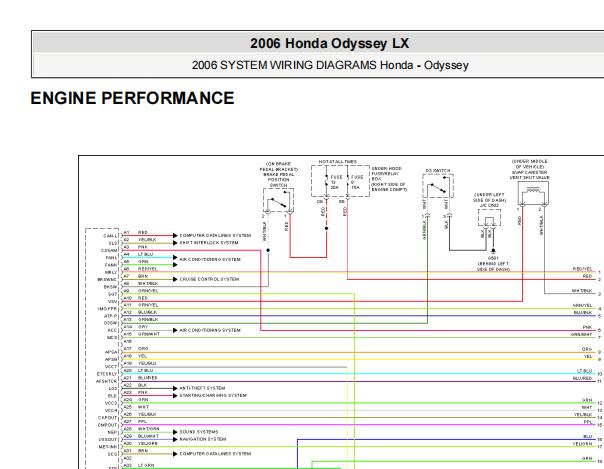Click the "ENGINE PERFORMANCE" heading
The image size is (604, 469).
[132, 98]
